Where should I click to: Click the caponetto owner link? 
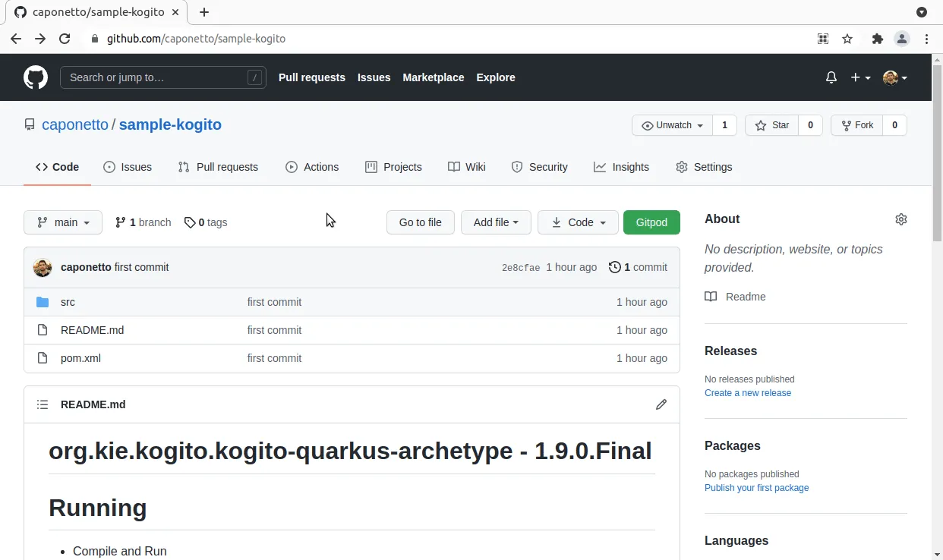coord(75,124)
